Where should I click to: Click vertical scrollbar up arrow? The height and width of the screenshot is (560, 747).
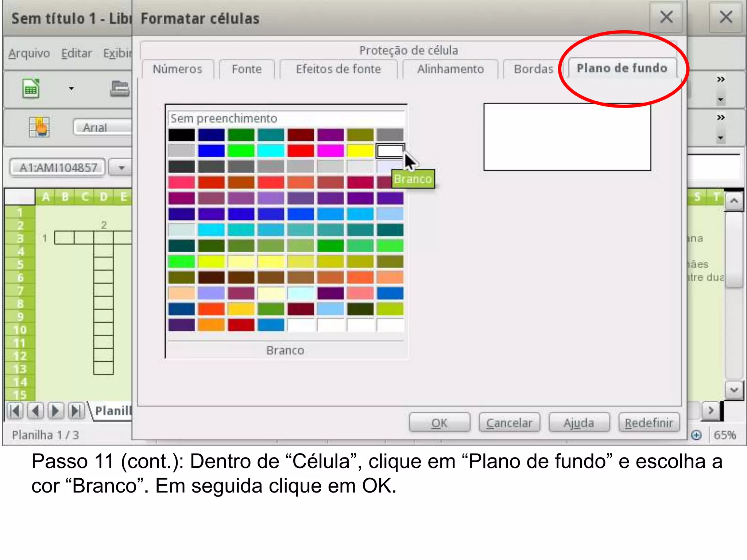(734, 201)
